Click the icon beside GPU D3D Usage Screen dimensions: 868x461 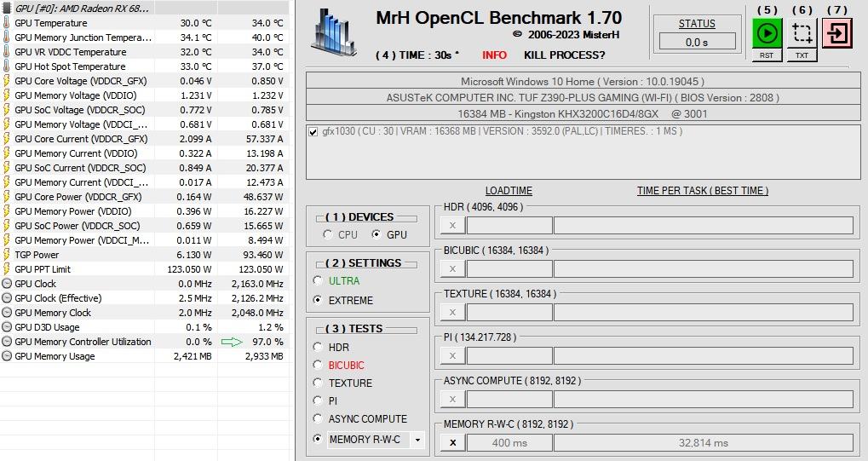tap(7, 327)
